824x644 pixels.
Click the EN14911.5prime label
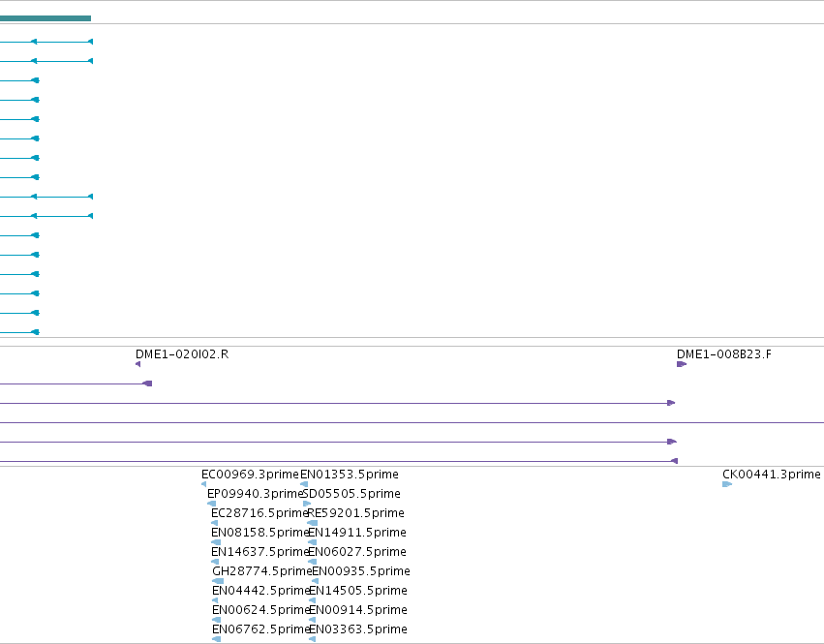(357, 533)
